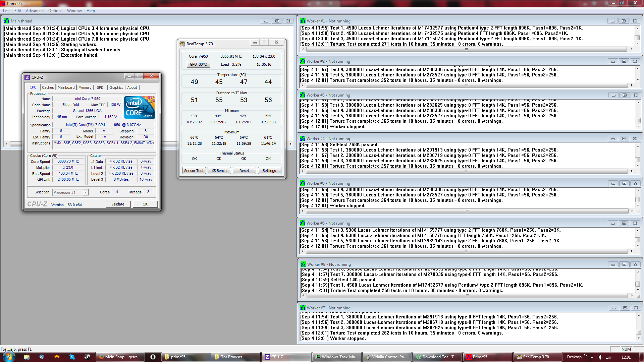Click the RealTemp title bar icon
Screen dimensions: 644x362
(182, 44)
